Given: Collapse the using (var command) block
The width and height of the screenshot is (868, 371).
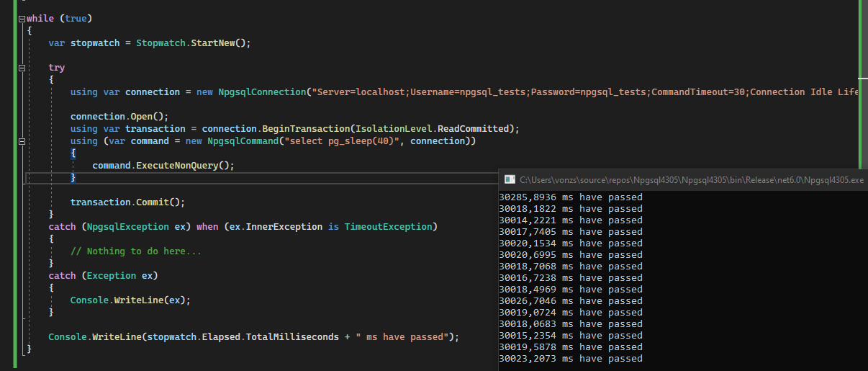Looking at the screenshot, I should point(22,140).
